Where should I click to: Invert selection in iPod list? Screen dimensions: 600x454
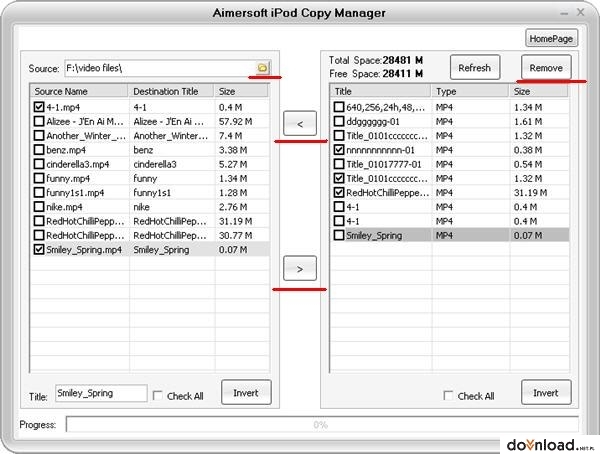[546, 393]
